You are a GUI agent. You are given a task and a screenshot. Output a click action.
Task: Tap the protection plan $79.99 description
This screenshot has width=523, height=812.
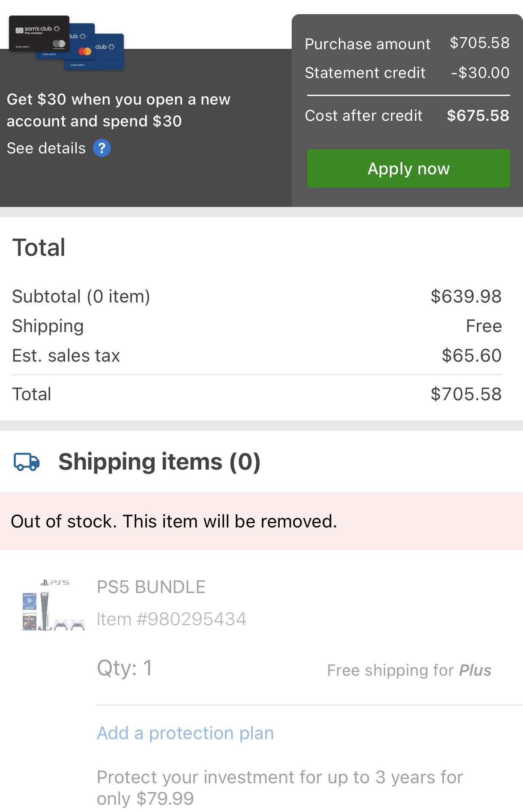(280, 788)
